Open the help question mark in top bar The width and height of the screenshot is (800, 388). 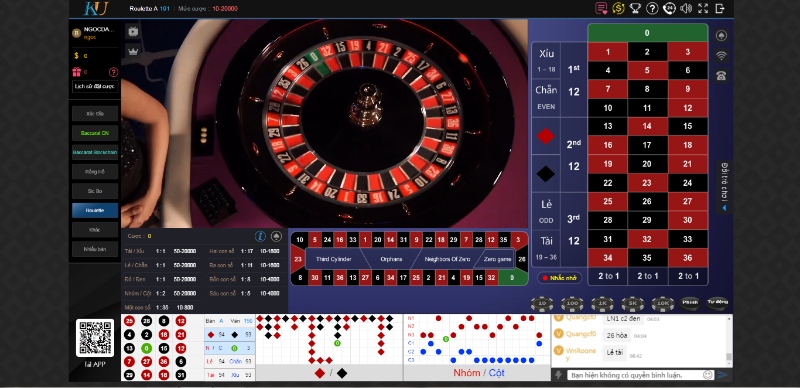(x=652, y=8)
